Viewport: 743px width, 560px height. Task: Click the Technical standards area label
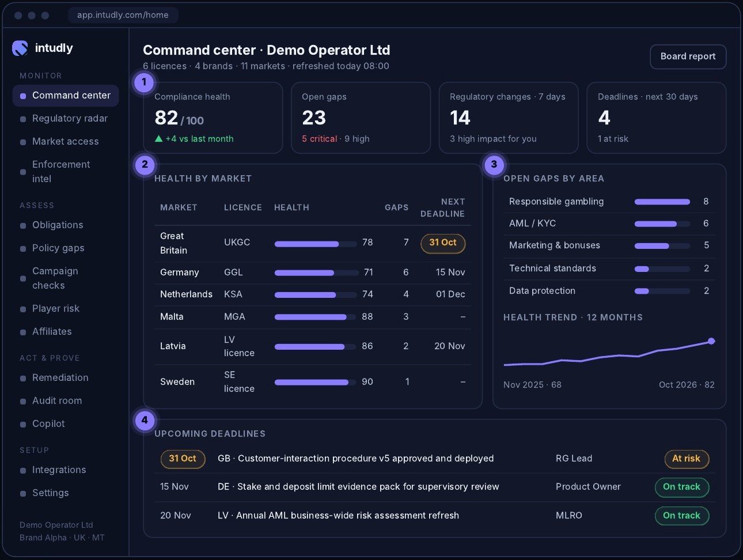point(552,268)
